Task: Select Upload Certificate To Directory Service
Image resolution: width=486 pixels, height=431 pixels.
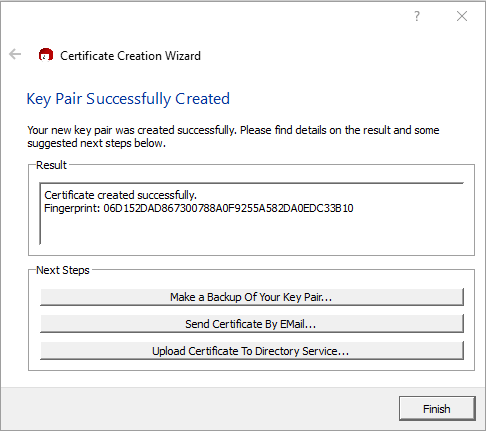Action: (252, 351)
